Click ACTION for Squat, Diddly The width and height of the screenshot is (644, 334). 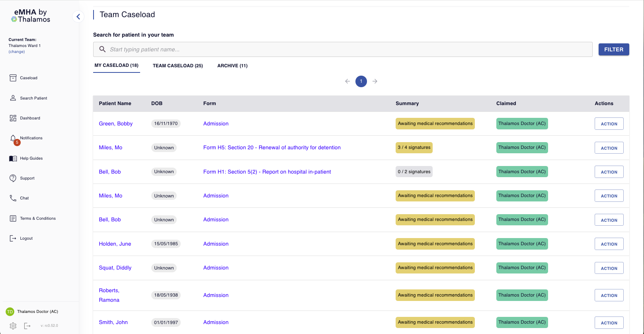609,268
